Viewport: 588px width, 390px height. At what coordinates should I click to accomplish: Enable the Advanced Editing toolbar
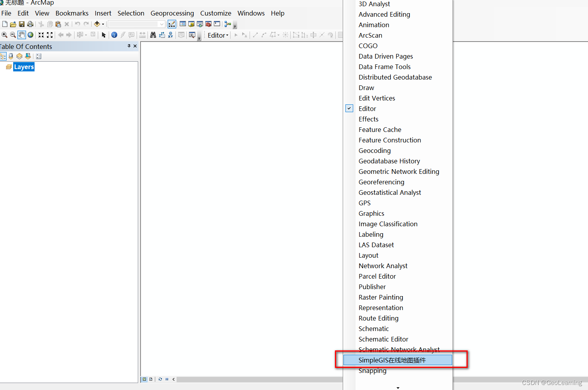(x=398, y=14)
